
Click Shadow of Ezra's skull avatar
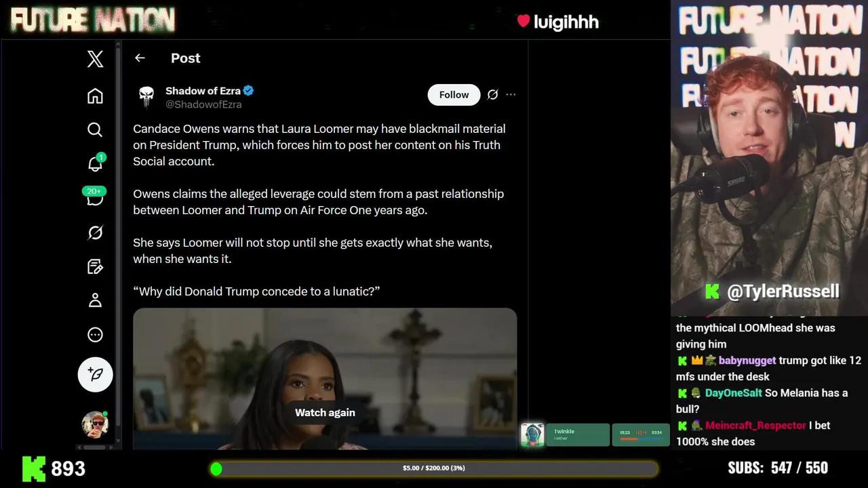point(146,97)
